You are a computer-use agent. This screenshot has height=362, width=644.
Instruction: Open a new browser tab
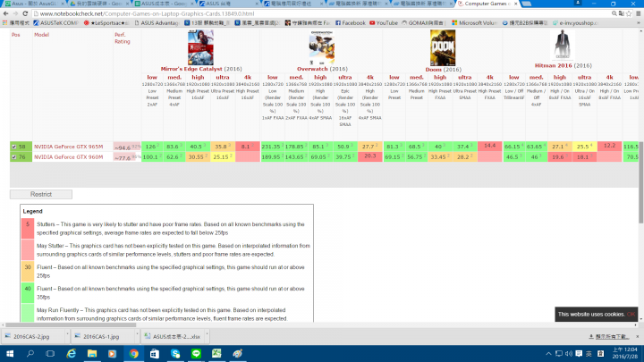pyautogui.click(x=527, y=4)
